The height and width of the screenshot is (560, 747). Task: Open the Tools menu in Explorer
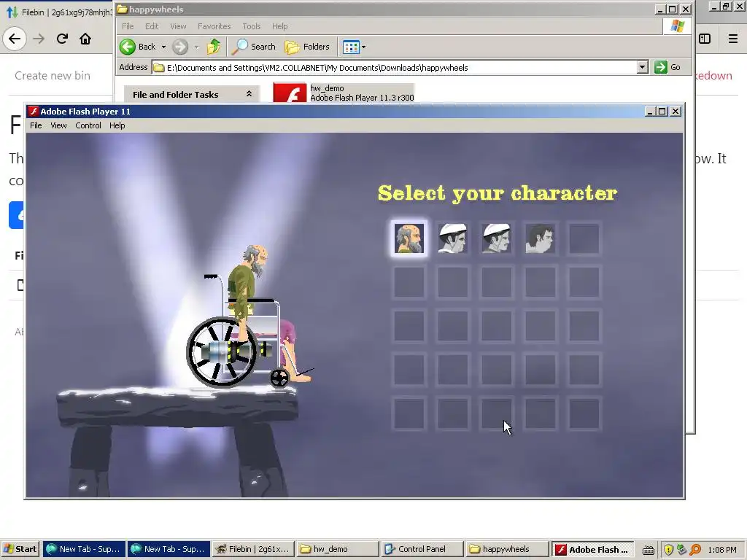[x=251, y=26]
